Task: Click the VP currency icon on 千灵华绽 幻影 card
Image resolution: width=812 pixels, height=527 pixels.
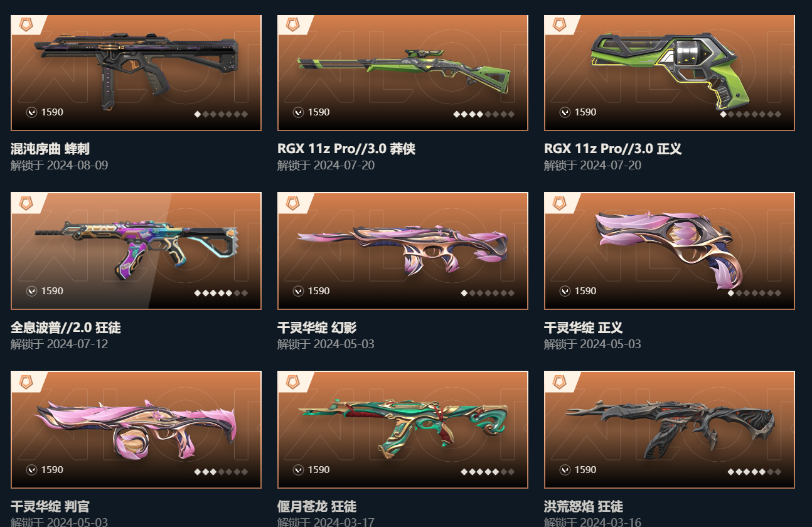Action: tap(299, 291)
